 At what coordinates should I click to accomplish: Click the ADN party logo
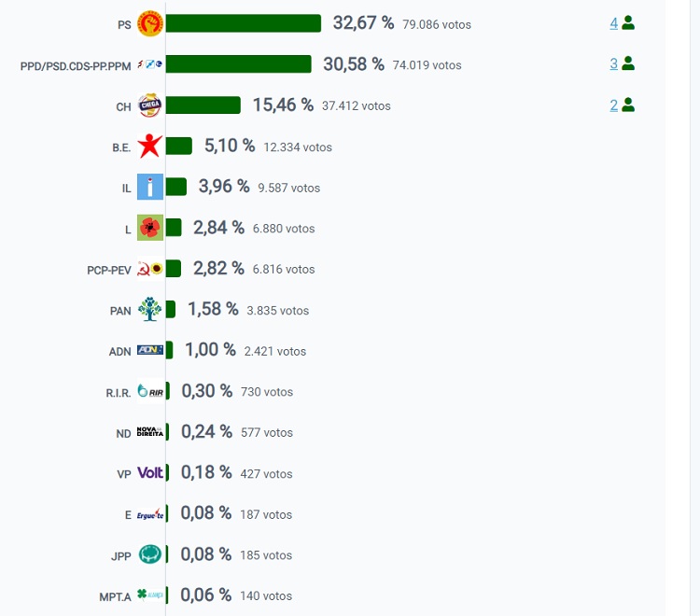[x=149, y=350]
